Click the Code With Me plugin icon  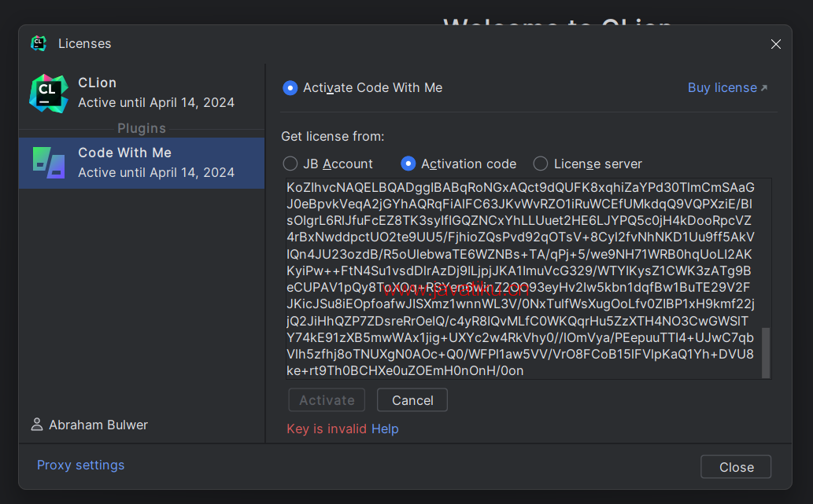(49, 163)
